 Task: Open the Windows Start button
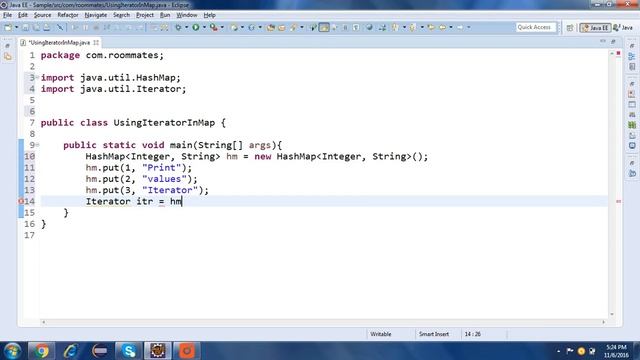(x=12, y=351)
